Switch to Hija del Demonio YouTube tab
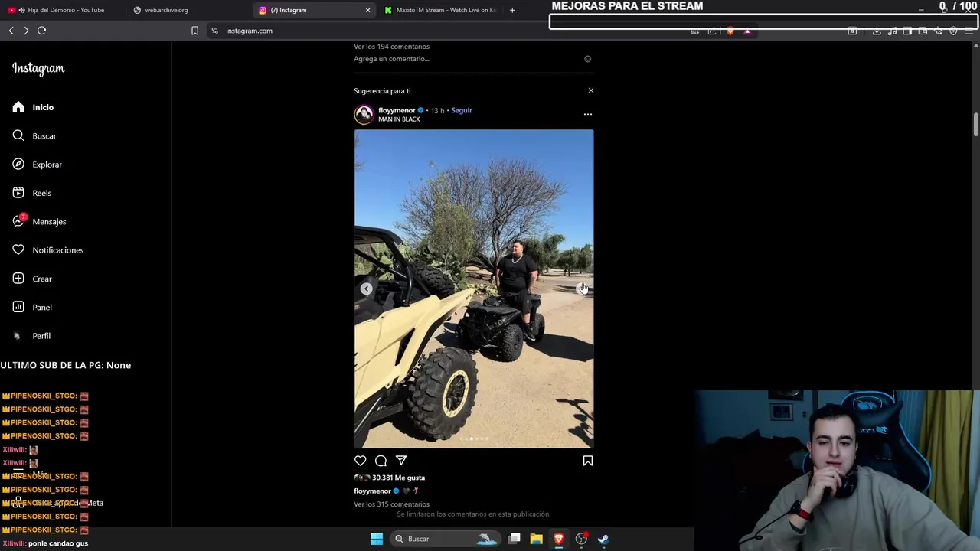This screenshot has width=980, height=551. pos(66,10)
